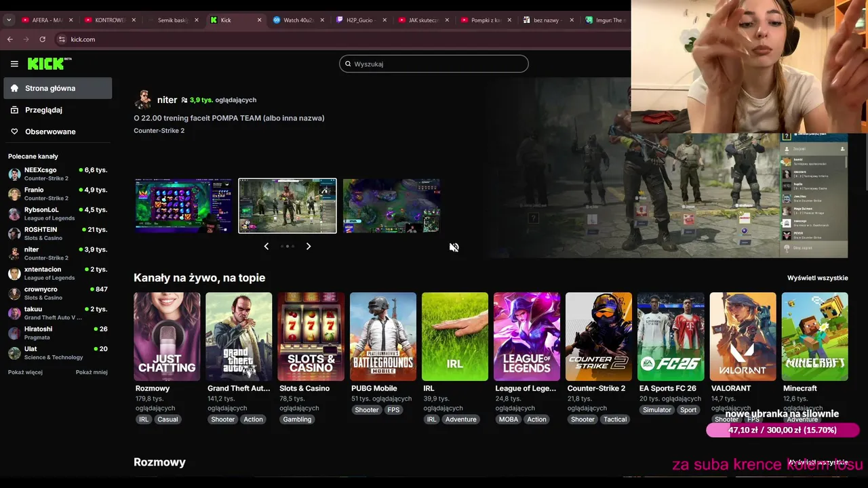The height and width of the screenshot is (488, 868).
Task: Click Ulat avatar in sidebar
Action: (14, 353)
